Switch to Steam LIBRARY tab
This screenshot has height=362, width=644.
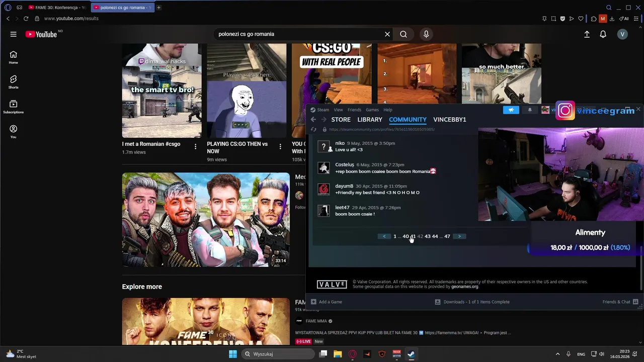pyautogui.click(x=370, y=120)
